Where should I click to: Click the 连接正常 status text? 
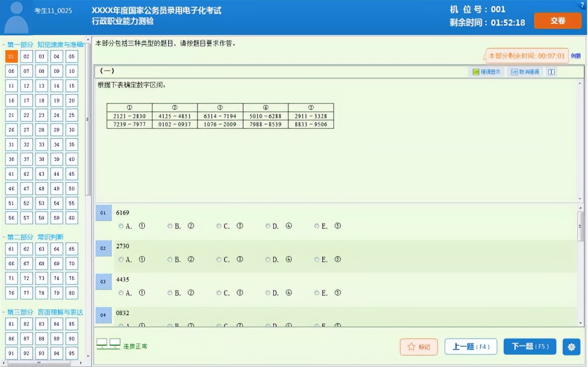click(135, 347)
